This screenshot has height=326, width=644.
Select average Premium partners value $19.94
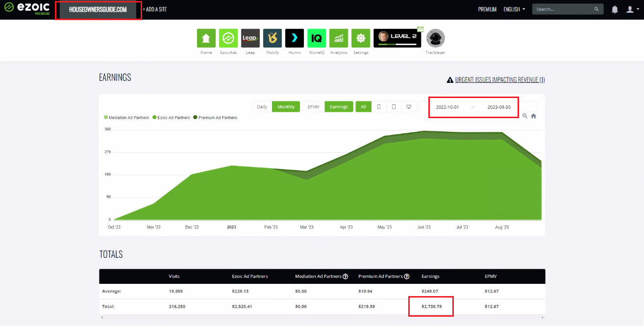point(366,291)
